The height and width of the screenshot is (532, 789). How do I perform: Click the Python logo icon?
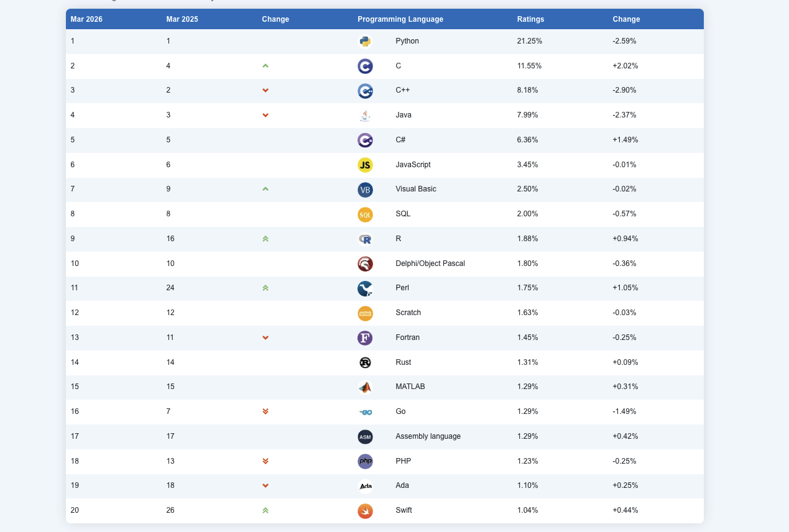pyautogui.click(x=366, y=42)
